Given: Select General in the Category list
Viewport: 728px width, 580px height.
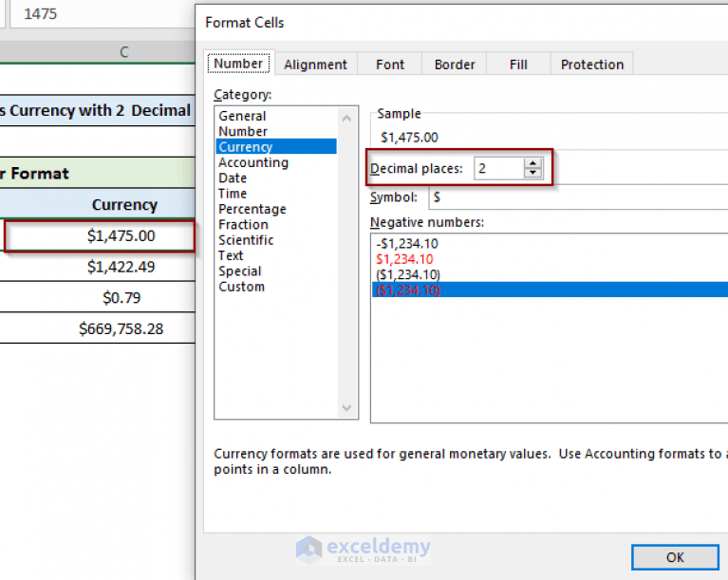Looking at the screenshot, I should click(276, 116).
